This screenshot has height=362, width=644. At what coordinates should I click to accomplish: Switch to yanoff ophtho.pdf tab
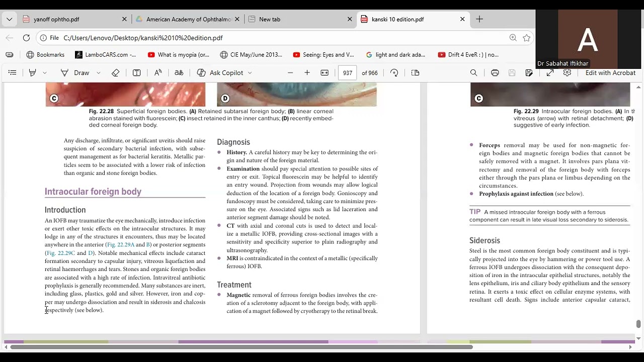(56, 19)
